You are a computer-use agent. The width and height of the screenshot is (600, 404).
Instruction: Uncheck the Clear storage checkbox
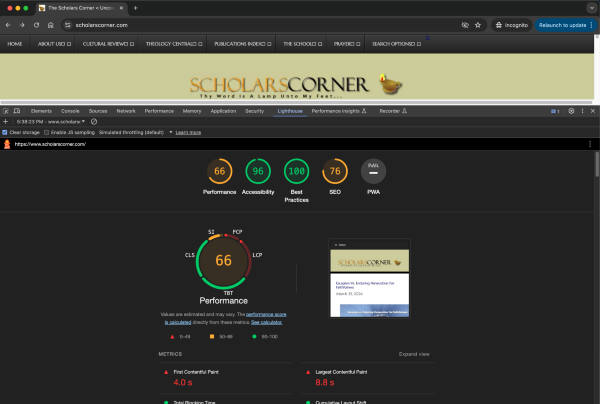[x=5, y=132]
